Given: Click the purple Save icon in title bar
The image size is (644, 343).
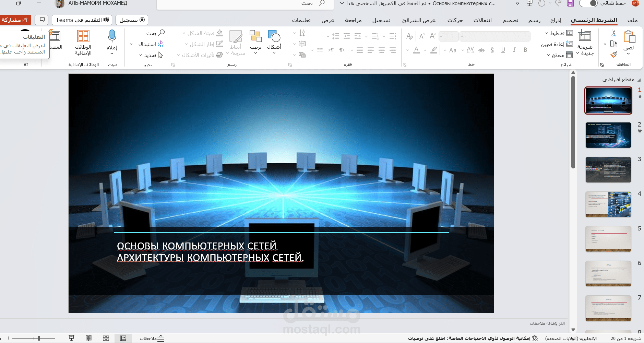Looking at the screenshot, I should pyautogui.click(x=570, y=3).
